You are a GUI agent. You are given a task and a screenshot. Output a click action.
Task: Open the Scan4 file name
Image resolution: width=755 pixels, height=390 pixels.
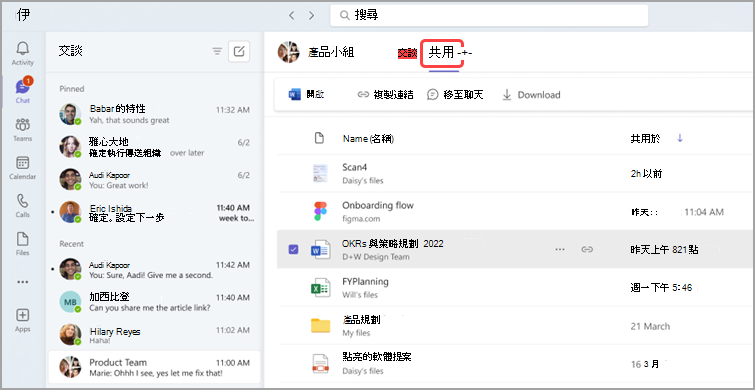pyautogui.click(x=355, y=167)
